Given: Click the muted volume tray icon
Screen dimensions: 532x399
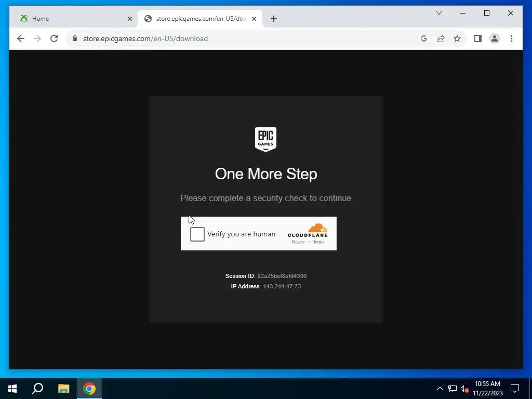Looking at the screenshot, I should point(464,389).
